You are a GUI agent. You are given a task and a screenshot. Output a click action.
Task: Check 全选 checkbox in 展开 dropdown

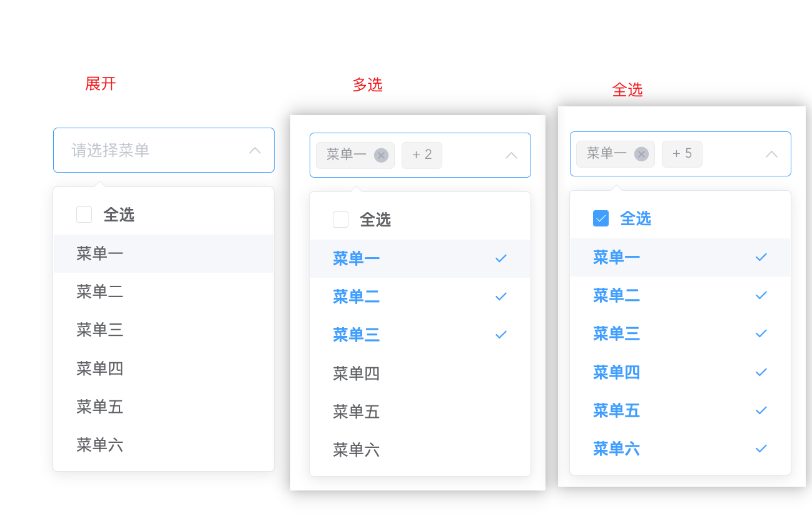[84, 215]
